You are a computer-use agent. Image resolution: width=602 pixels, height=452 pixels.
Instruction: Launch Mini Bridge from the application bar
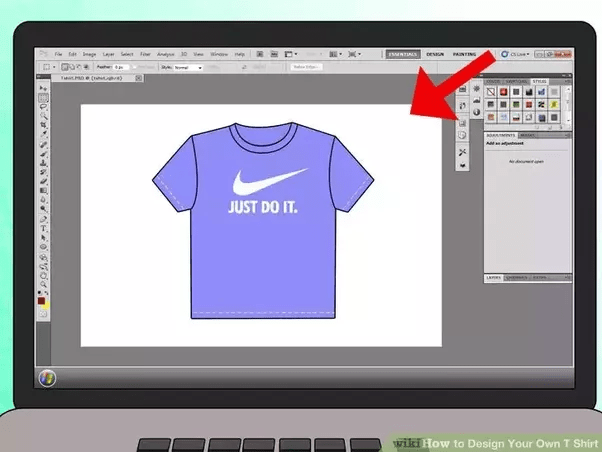274,54
